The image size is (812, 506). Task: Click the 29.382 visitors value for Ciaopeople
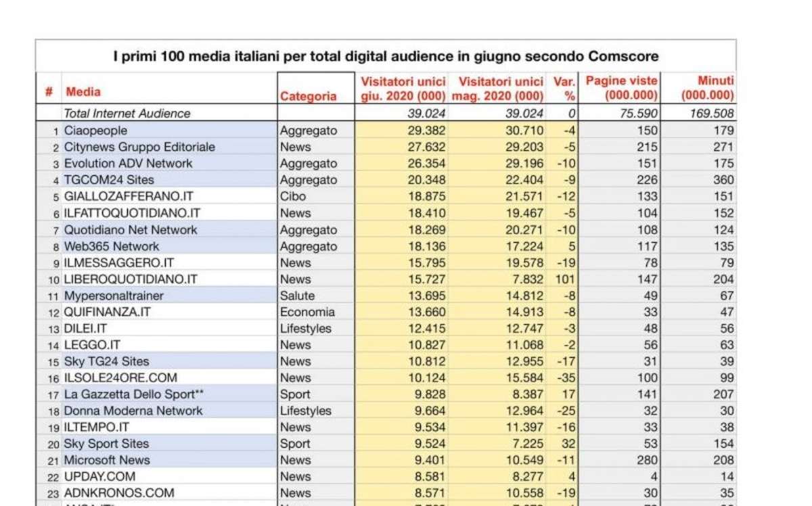[x=425, y=131]
